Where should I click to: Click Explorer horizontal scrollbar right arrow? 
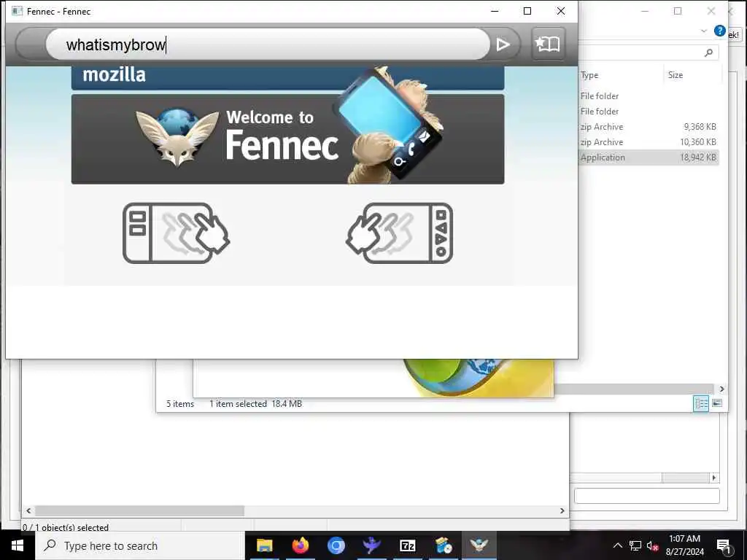point(721,389)
